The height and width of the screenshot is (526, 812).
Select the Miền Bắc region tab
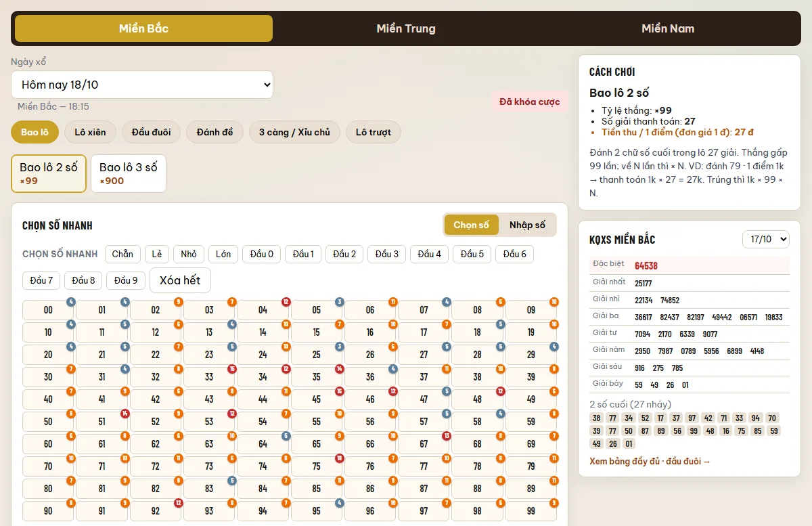143,28
